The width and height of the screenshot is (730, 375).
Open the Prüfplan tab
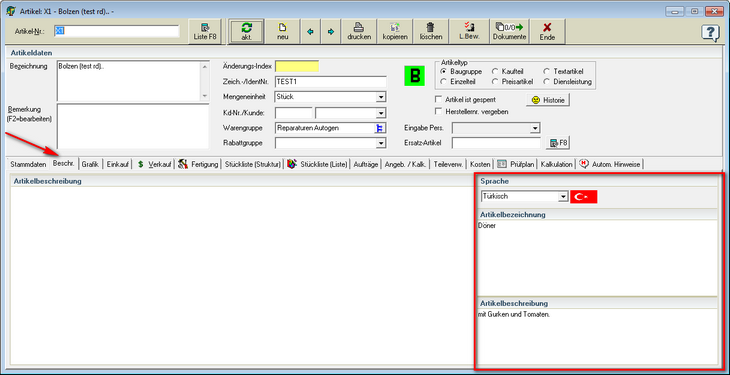click(x=516, y=164)
